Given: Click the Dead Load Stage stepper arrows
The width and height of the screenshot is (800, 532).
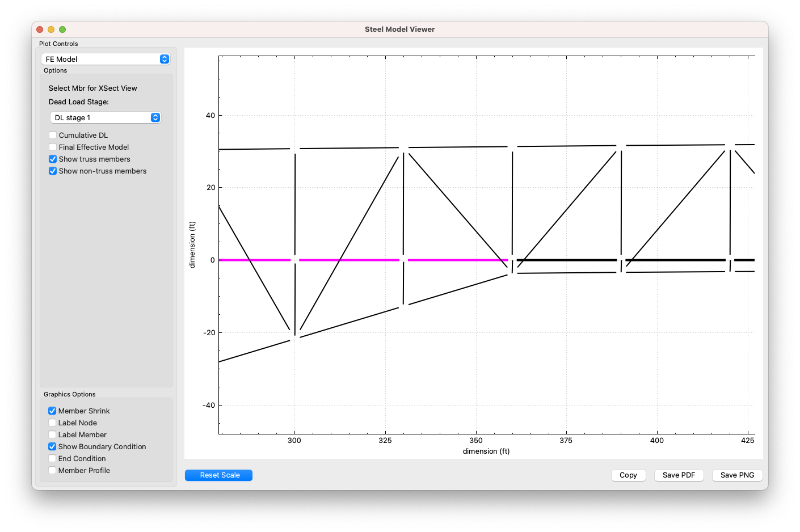Looking at the screenshot, I should (155, 117).
